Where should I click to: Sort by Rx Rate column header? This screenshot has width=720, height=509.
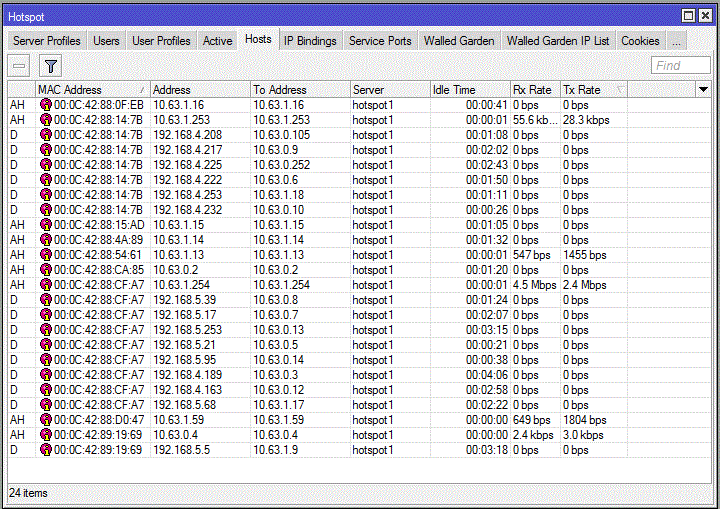pos(536,90)
